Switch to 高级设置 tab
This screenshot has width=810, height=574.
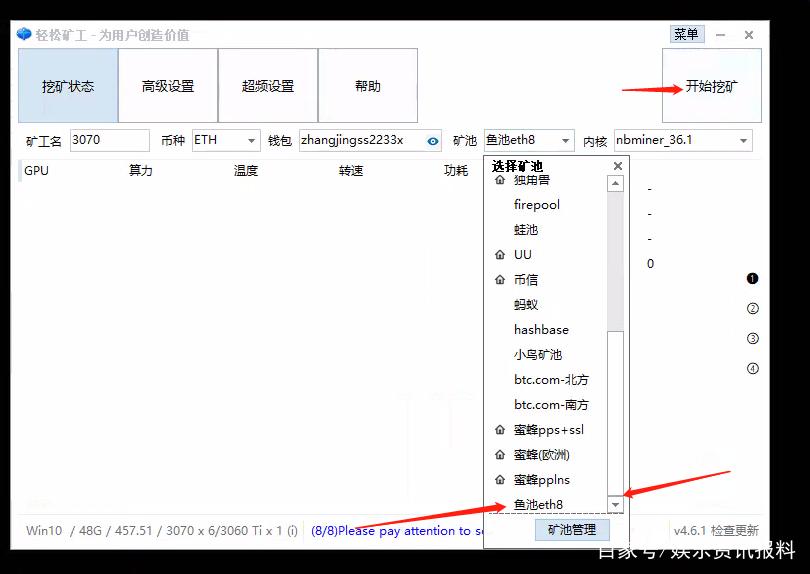click(168, 86)
